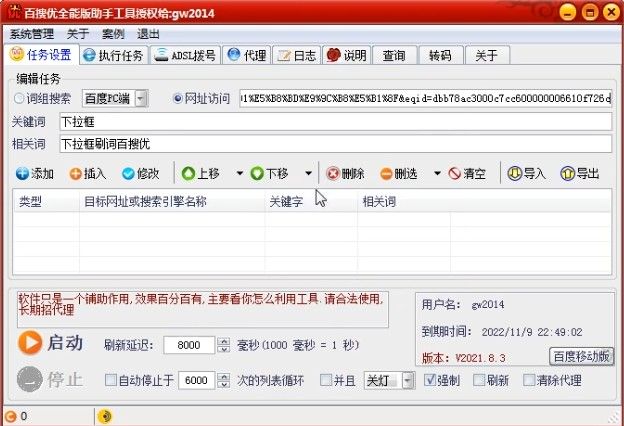The image size is (624, 426).
Task: Click the spinner arrows for 刷新延迟 8000 value
Action: (x=224, y=345)
